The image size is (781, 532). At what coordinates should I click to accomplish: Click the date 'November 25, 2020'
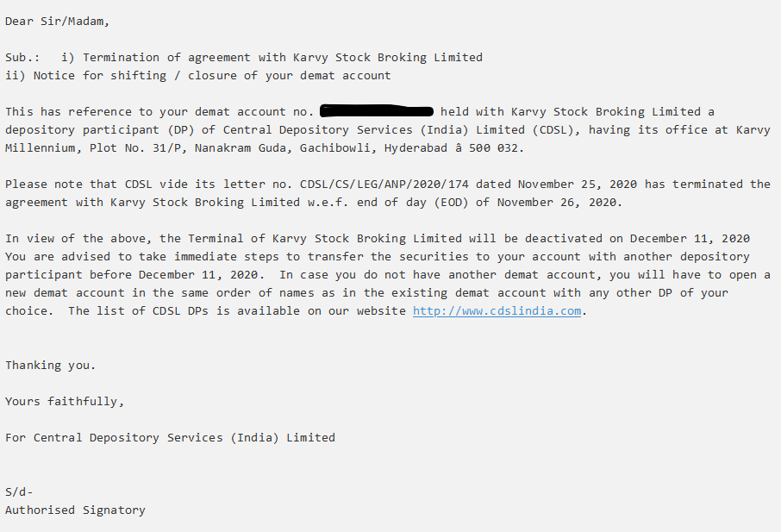point(578,185)
